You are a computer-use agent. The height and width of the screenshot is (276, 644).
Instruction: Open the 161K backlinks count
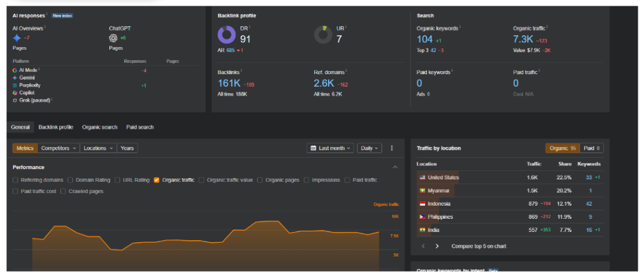229,84
